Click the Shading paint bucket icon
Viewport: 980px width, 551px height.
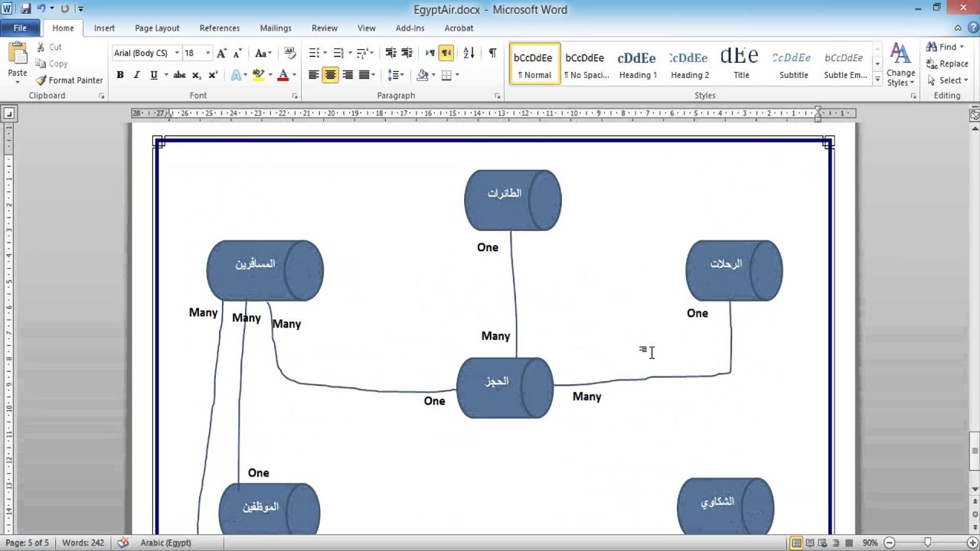[x=422, y=75]
